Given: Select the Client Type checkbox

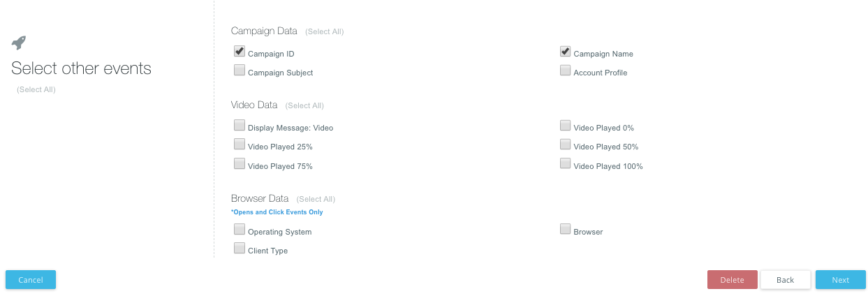Looking at the screenshot, I should pos(240,249).
